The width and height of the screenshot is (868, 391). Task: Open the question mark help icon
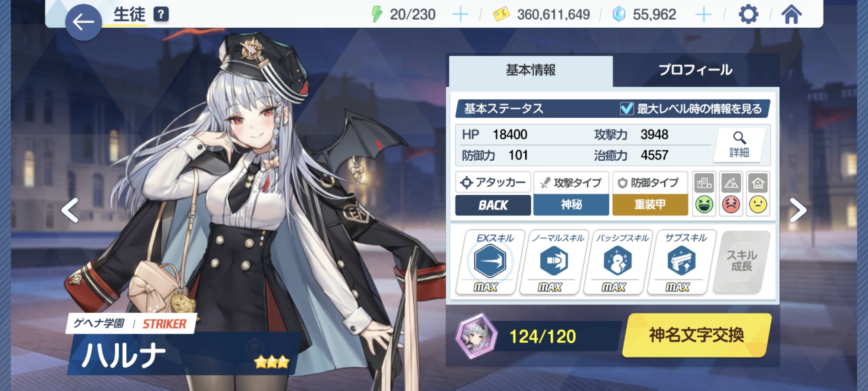(161, 14)
